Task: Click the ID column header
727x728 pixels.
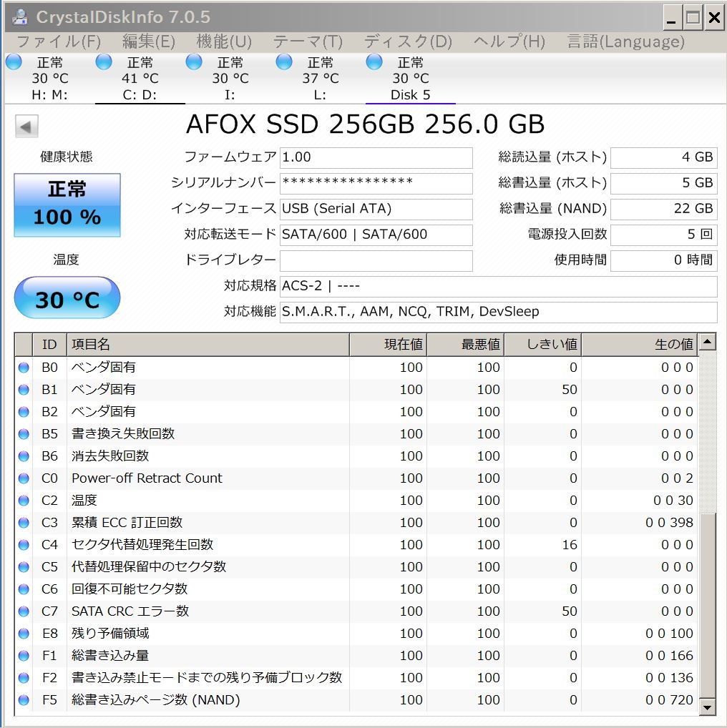Action: pos(49,345)
